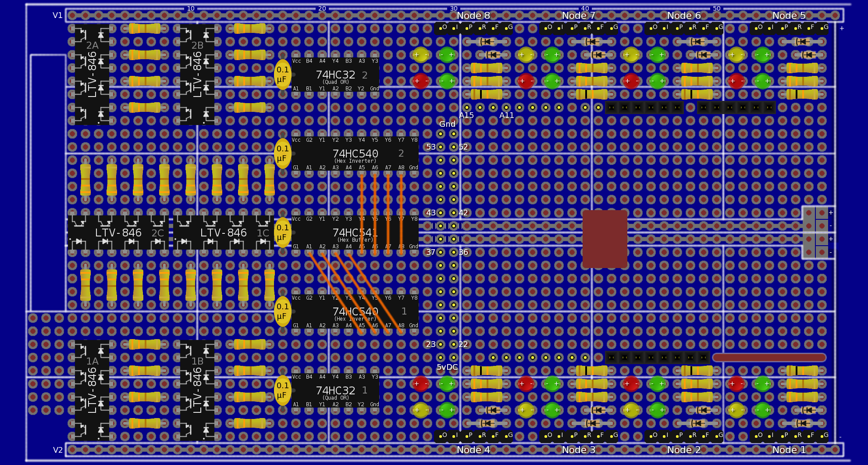
Task: Click the Node 4 label
Action: (x=473, y=450)
